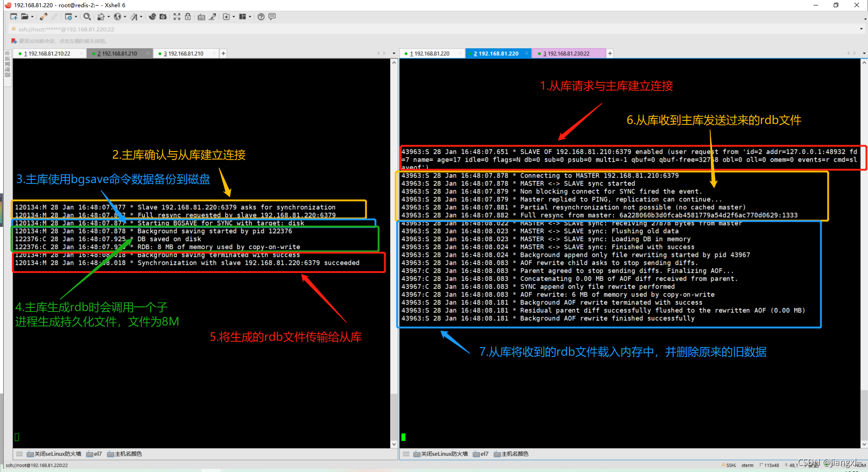Expand the Open session dropdown arrow
This screenshot has height=472, width=868.
coord(32,17)
